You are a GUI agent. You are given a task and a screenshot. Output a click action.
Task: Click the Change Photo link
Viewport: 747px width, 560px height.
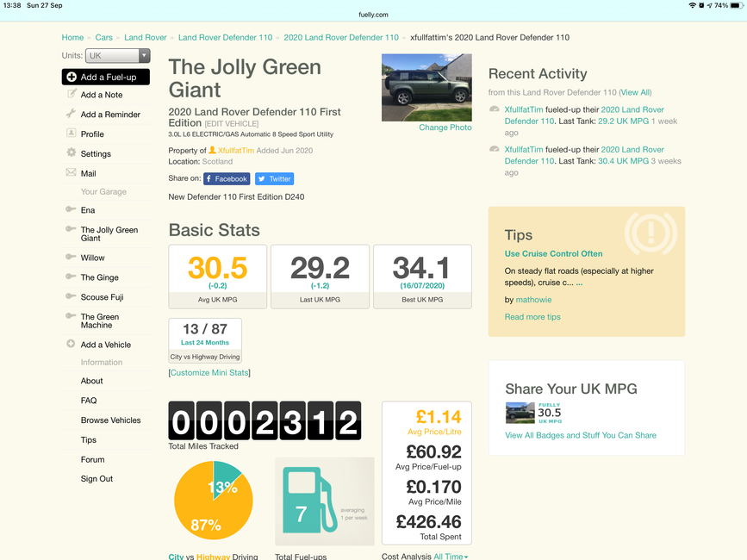[x=445, y=128]
